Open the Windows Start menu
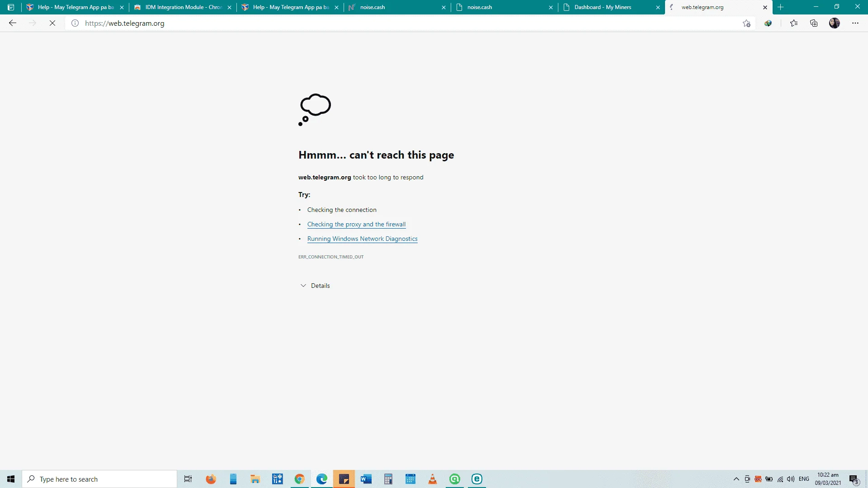Image resolution: width=868 pixels, height=488 pixels. (x=11, y=479)
